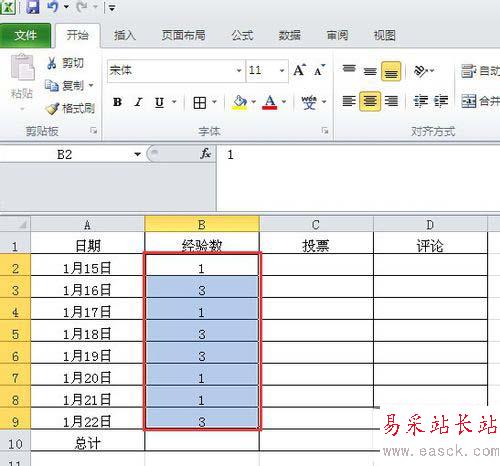Click the 格式刷 Format Painter
500x466 pixels.
point(70,108)
